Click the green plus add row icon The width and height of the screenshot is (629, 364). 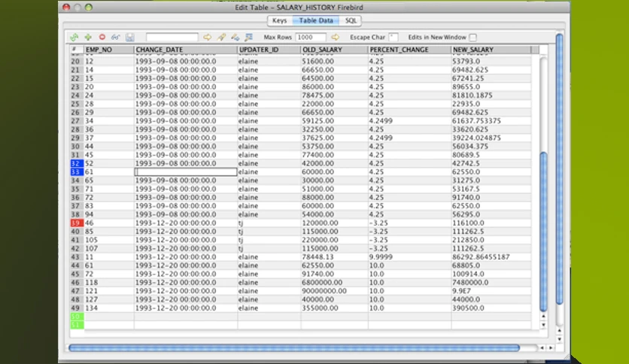pyautogui.click(x=88, y=38)
